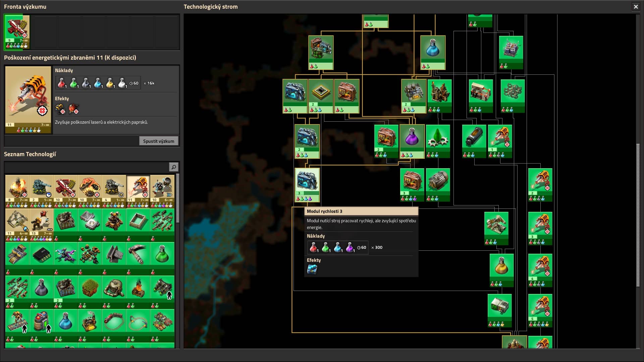The image size is (644, 362).
Task: Click highlighted speed module 3 node
Action: 307,185
